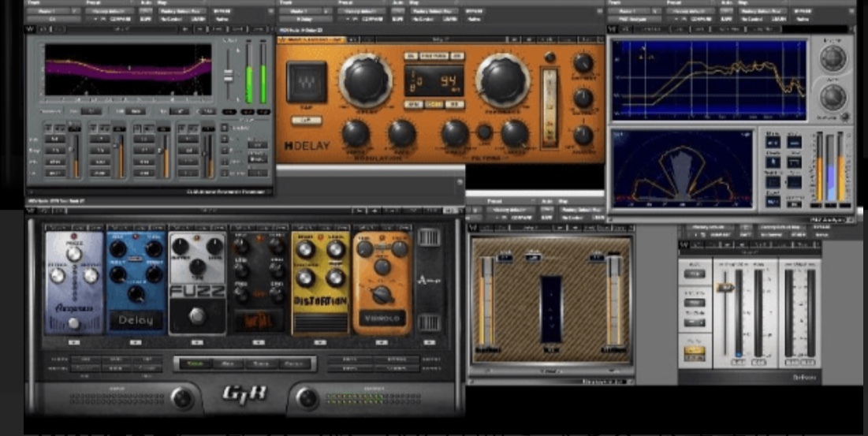Screen dimensions: 868x436
Task: Select BPM mode below the H-Delay display
Action: (413, 105)
